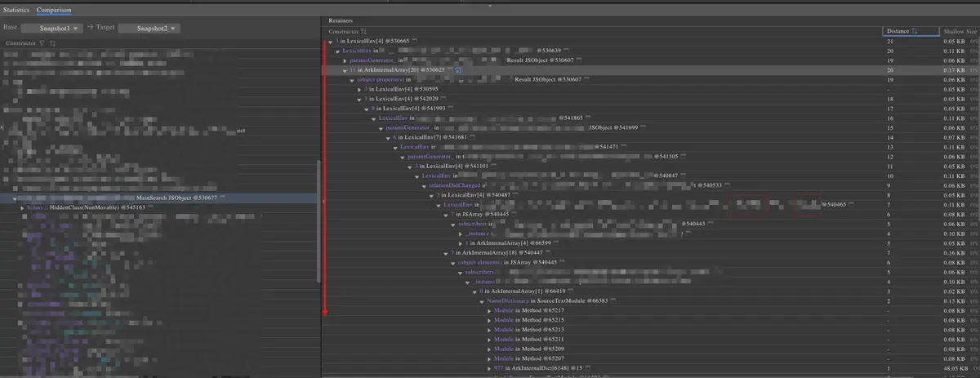Expand the 977 in ArkInternalDict[6148] @15 row

point(488,369)
